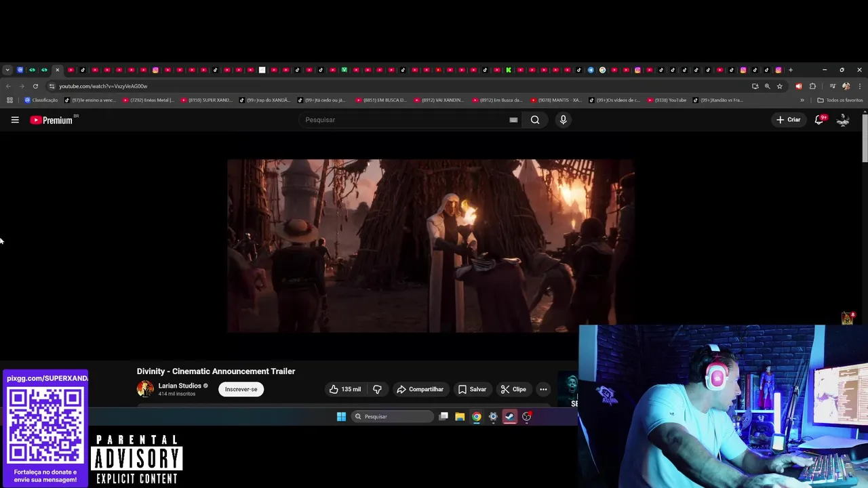Switch to the Google tab
868x488 pixels.
pos(602,70)
